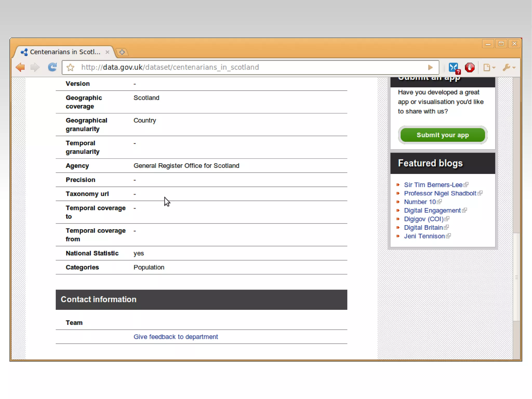Reload the page with refresh icon

(52, 67)
